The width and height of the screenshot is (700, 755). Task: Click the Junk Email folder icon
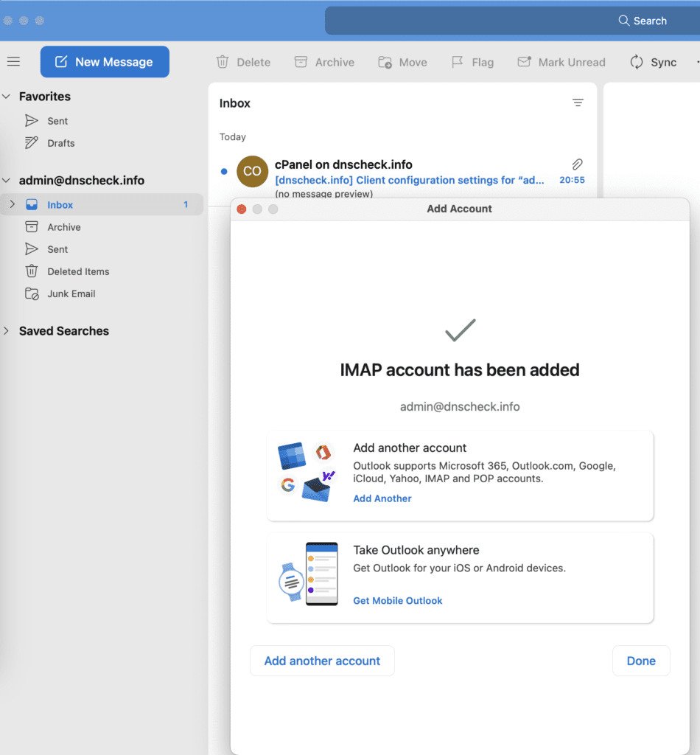pos(32,293)
